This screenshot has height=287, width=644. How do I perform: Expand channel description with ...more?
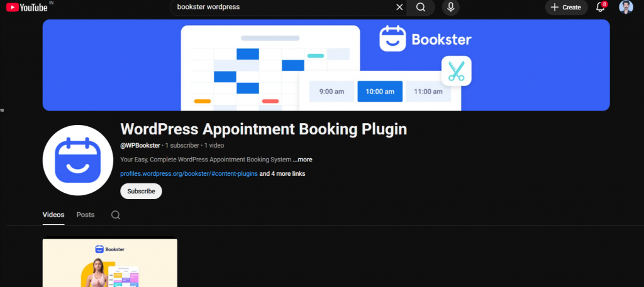click(x=303, y=160)
